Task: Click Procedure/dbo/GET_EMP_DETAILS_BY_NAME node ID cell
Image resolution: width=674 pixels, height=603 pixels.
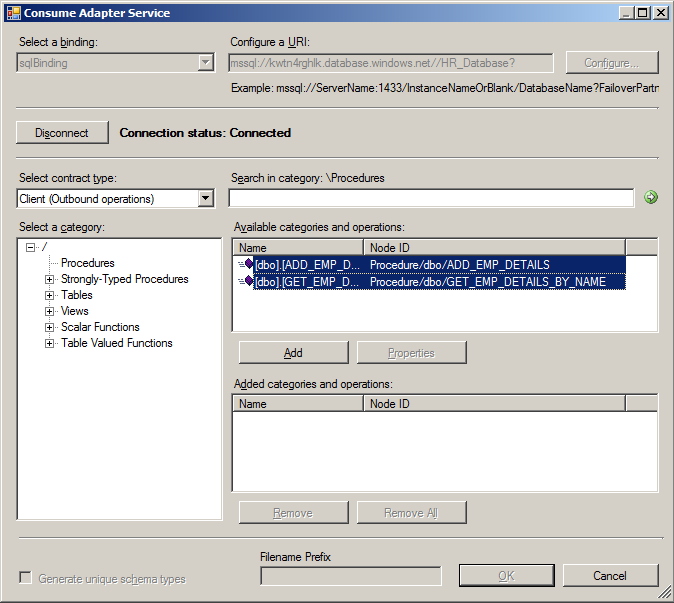Action: (488, 282)
